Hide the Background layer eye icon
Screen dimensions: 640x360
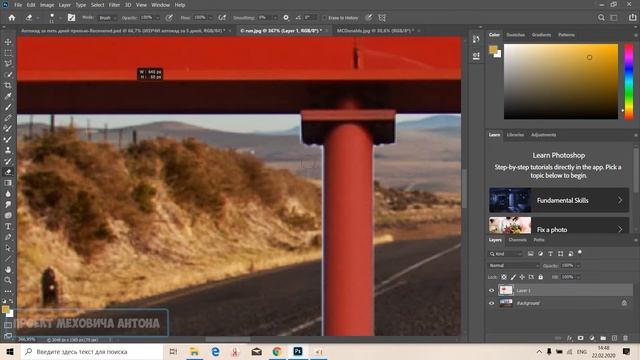(491, 303)
